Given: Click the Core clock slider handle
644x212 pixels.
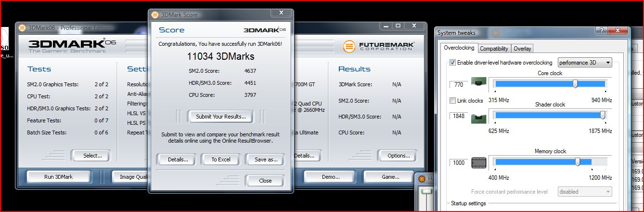Looking at the screenshot, I should tap(575, 84).
